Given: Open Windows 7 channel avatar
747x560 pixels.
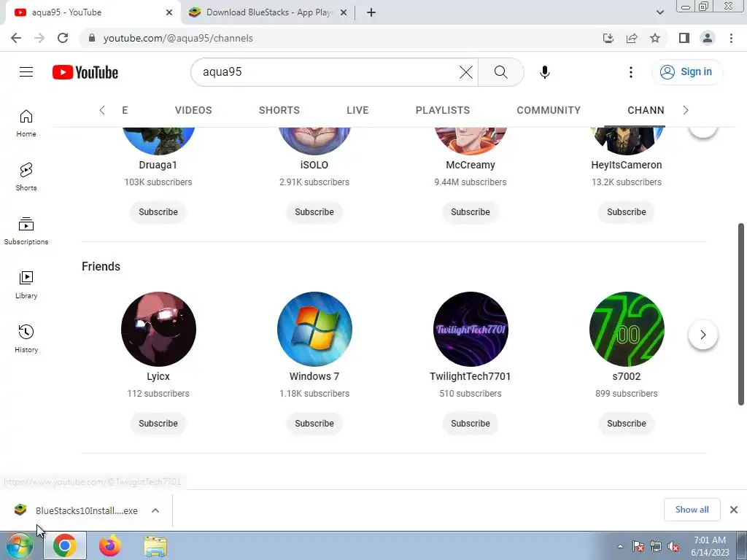Looking at the screenshot, I should coord(314,329).
